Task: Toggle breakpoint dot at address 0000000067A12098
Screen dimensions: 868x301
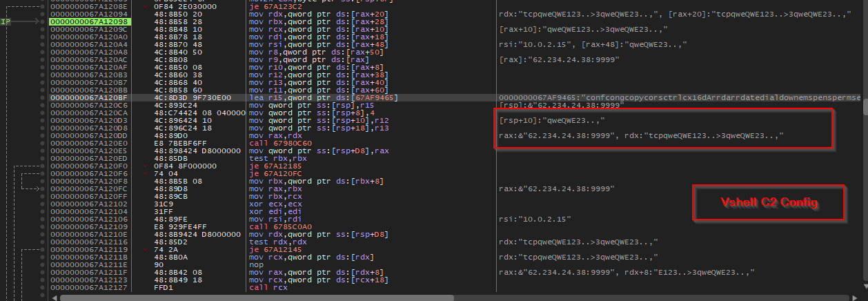Action: tap(43, 22)
